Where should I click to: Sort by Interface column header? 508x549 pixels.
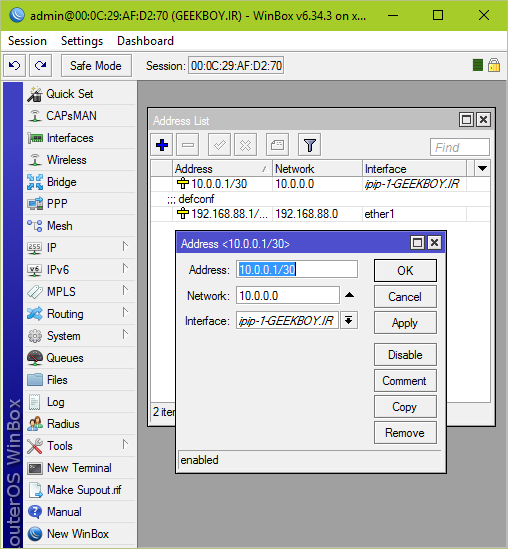click(414, 169)
